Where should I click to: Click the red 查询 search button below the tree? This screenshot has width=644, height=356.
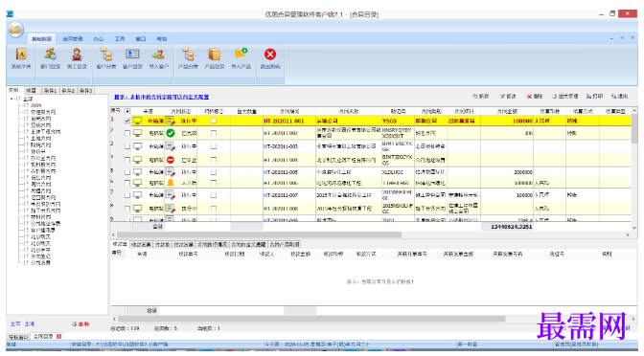(80, 324)
